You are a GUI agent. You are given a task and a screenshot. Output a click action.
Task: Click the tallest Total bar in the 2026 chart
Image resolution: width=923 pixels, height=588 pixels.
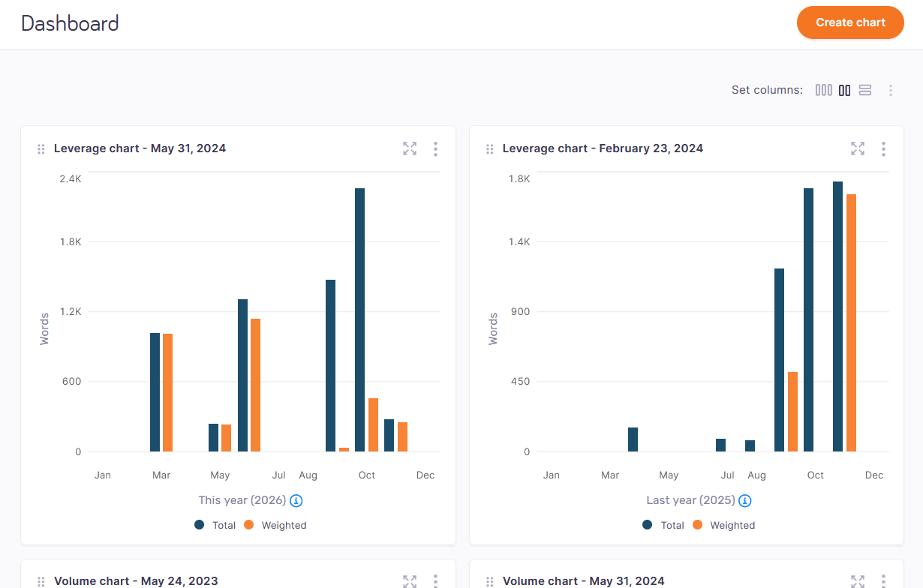[359, 319]
